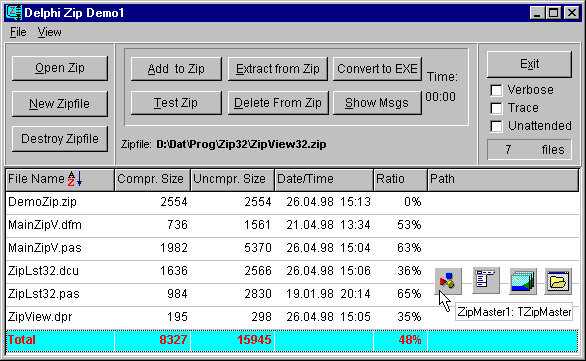
Task: Click the 7 files count field
Action: pyautogui.click(x=529, y=150)
